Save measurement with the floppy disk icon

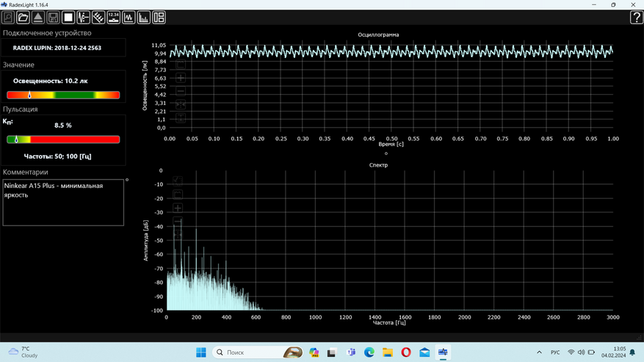53,18
